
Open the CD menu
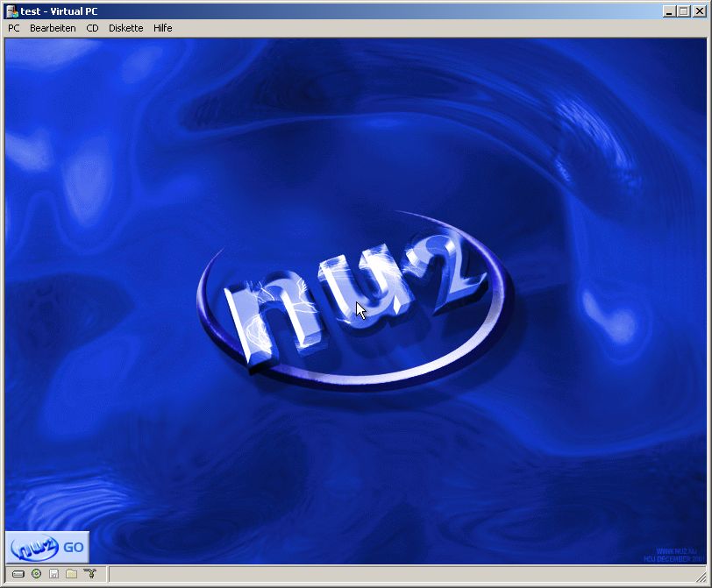92,28
